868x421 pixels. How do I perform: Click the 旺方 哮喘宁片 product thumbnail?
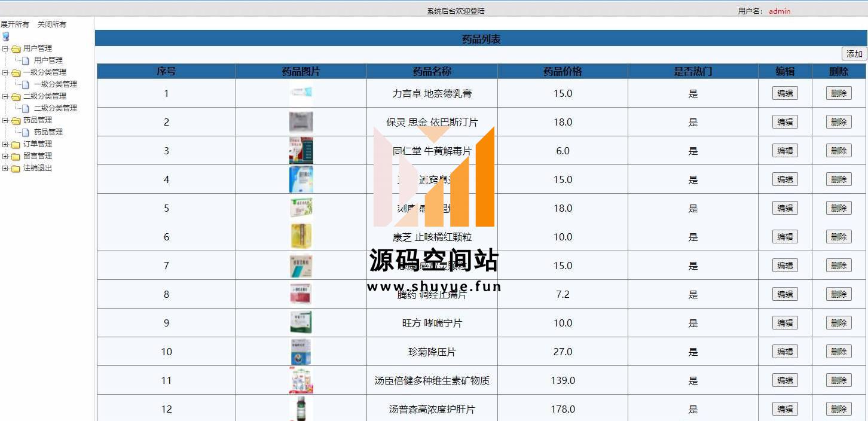[x=301, y=323]
